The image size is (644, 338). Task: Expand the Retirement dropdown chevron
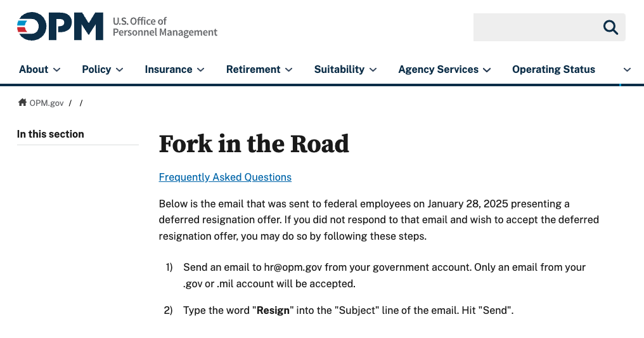click(289, 70)
